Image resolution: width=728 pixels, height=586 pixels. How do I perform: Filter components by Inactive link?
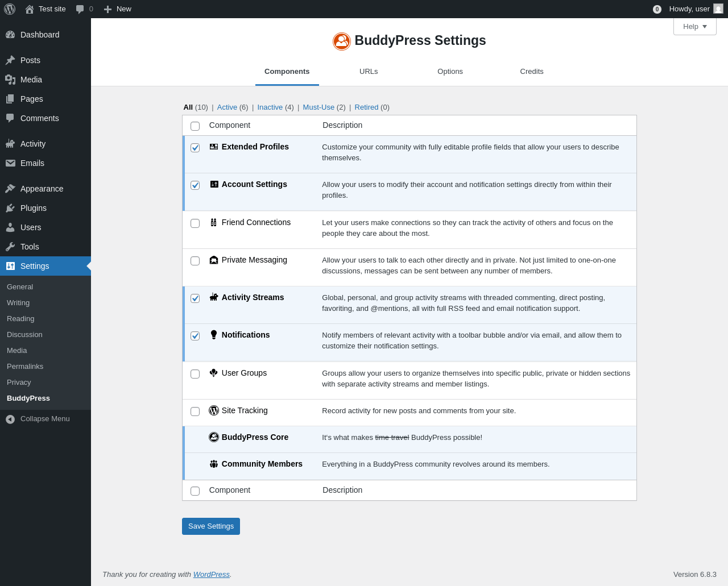[270, 107]
